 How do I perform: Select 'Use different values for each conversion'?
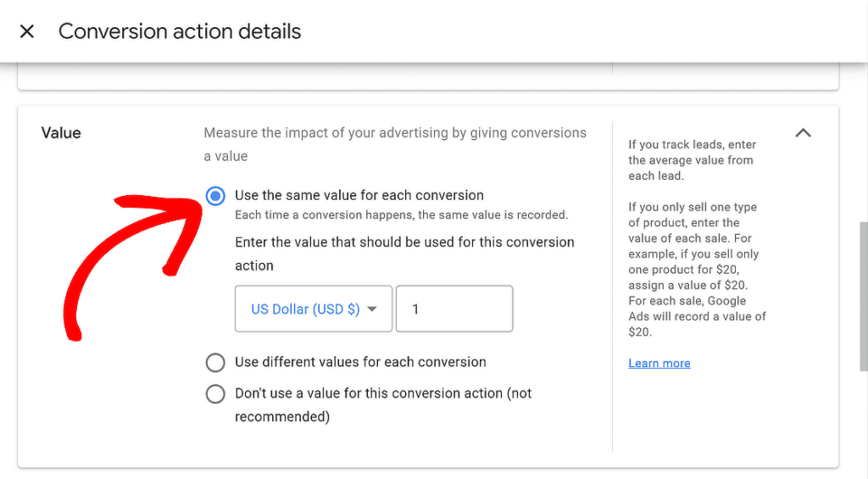[215, 363]
